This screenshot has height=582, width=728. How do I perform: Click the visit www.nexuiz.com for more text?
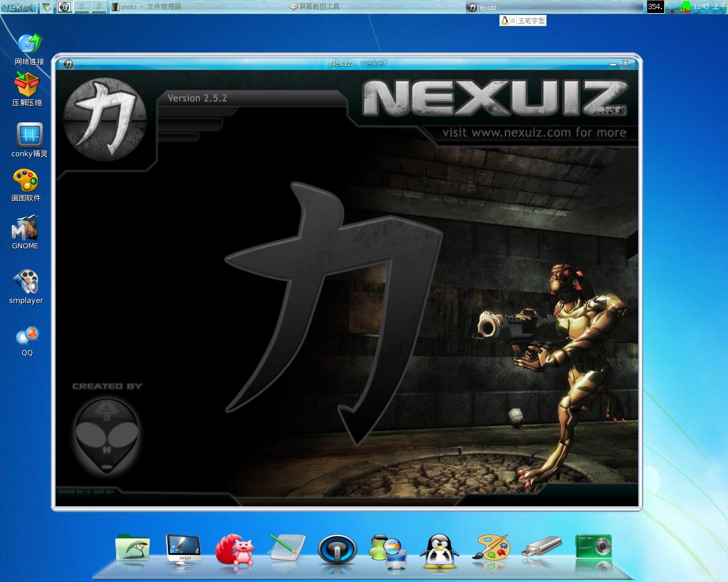click(x=534, y=132)
